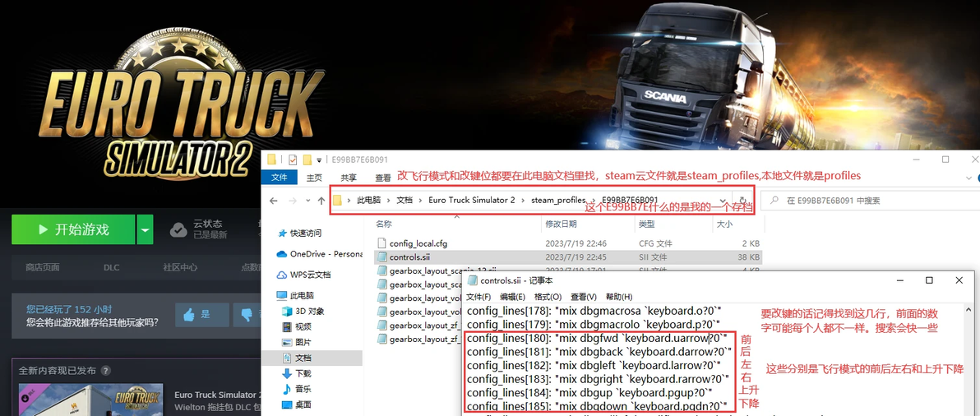
Task: Open the 查看 ribbon tab in Explorer
Action: click(382, 178)
